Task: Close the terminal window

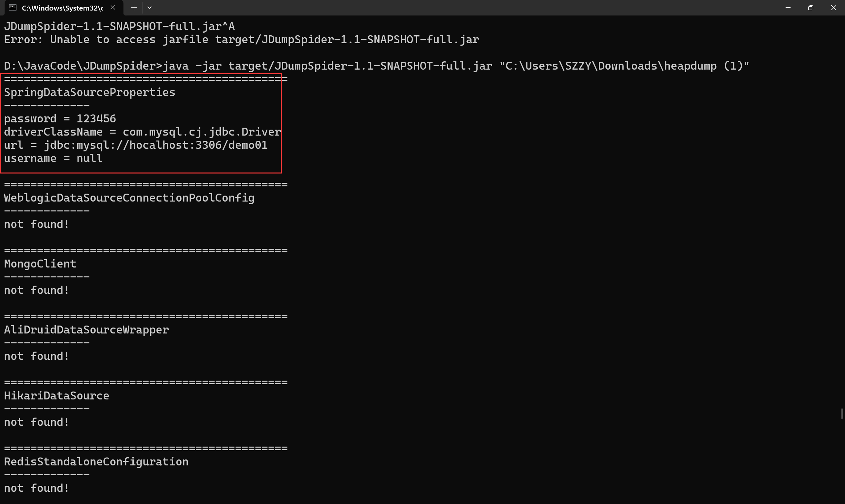Action: [833, 8]
